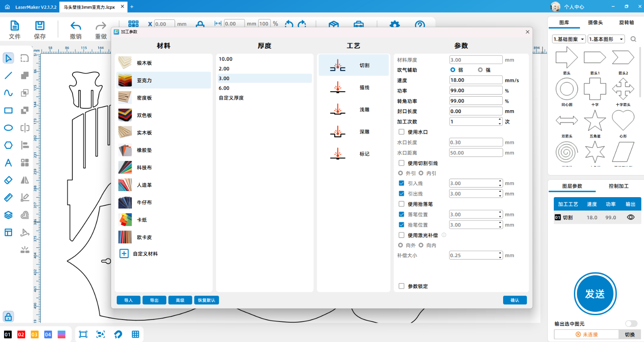644x342 pixels.
Task: Select the 标记 marking process
Action: click(x=354, y=154)
